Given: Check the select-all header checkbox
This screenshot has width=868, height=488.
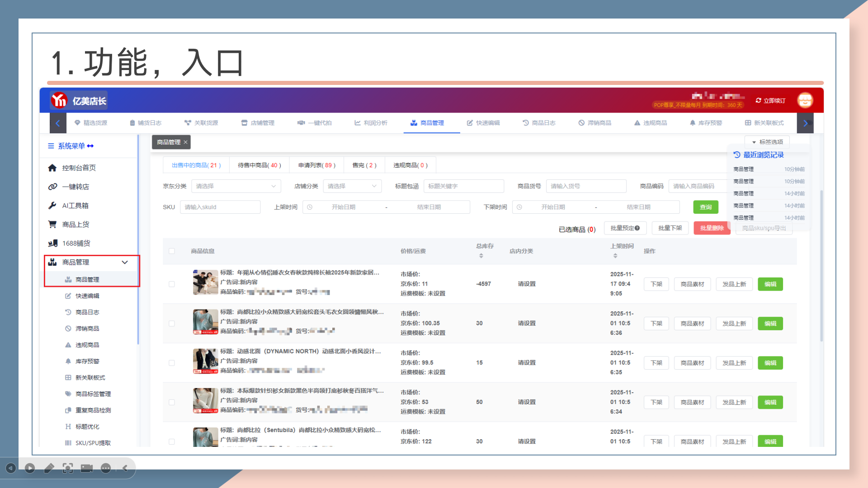Looking at the screenshot, I should [x=172, y=251].
